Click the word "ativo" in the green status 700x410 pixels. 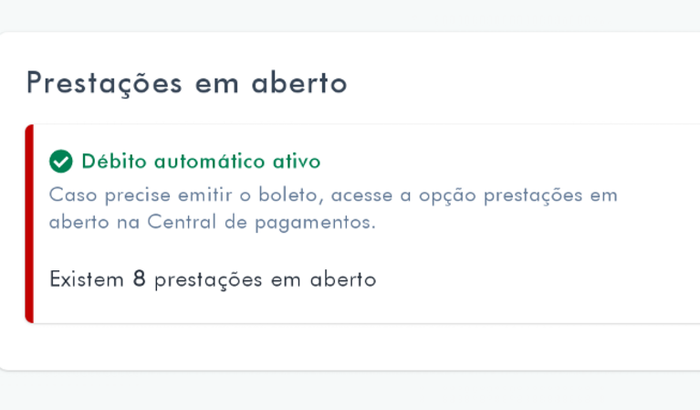point(296,161)
